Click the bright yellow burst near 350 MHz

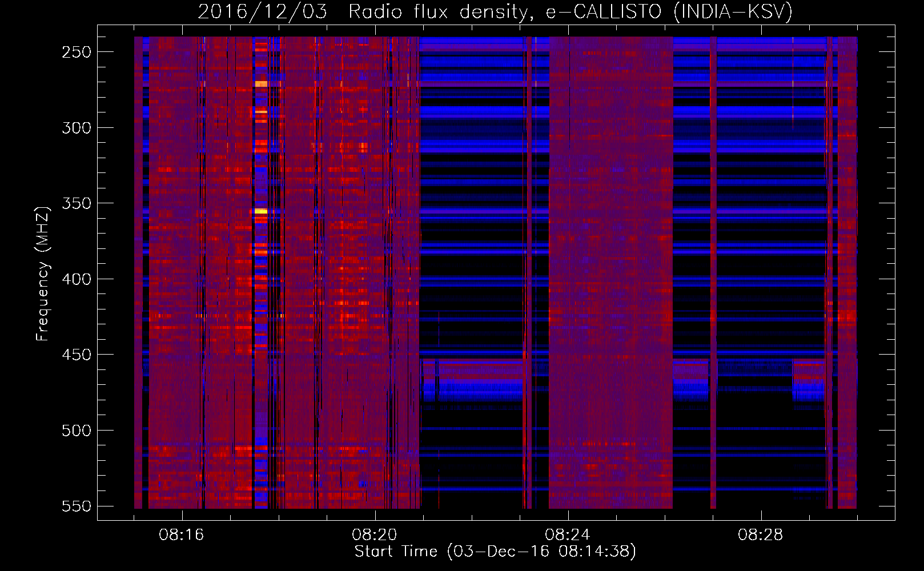tap(260, 211)
